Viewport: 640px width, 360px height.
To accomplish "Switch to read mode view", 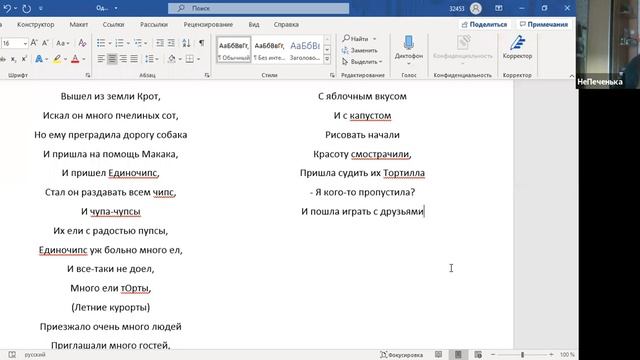I will point(438,355).
